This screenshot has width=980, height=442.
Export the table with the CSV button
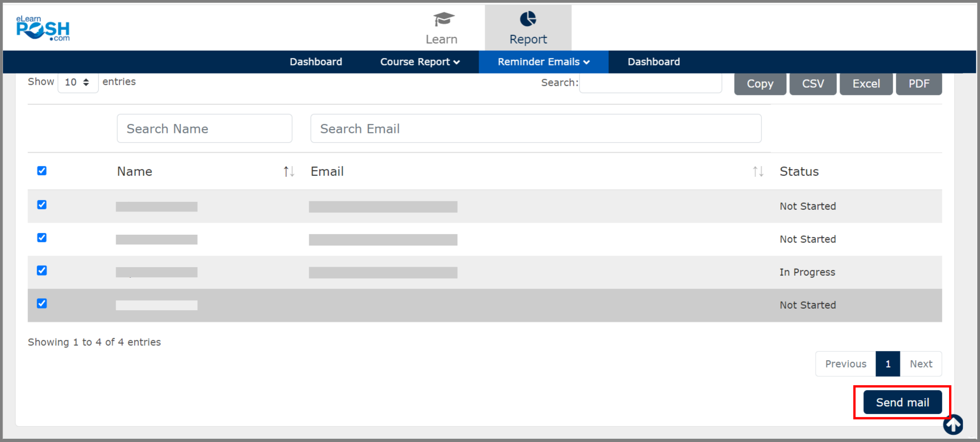click(813, 84)
